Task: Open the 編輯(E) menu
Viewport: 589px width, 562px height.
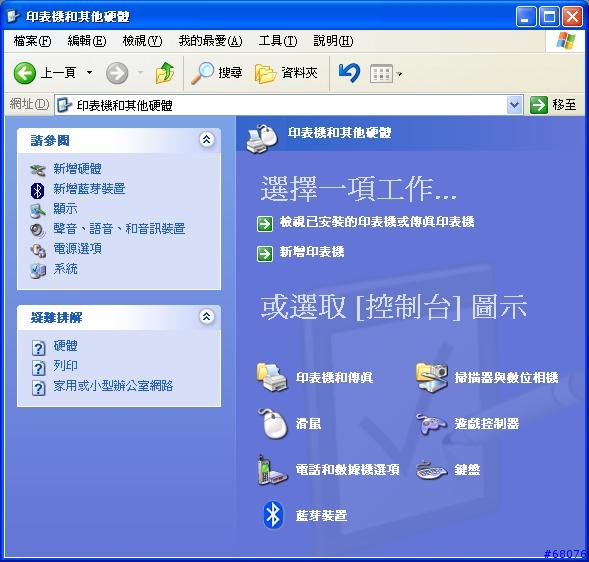Action: (x=87, y=41)
